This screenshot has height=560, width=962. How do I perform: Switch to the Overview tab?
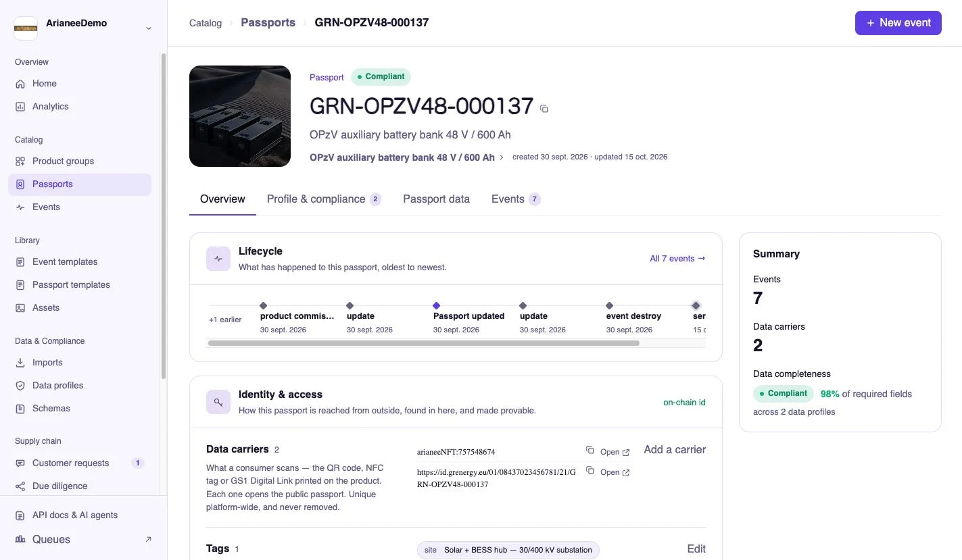(222, 199)
